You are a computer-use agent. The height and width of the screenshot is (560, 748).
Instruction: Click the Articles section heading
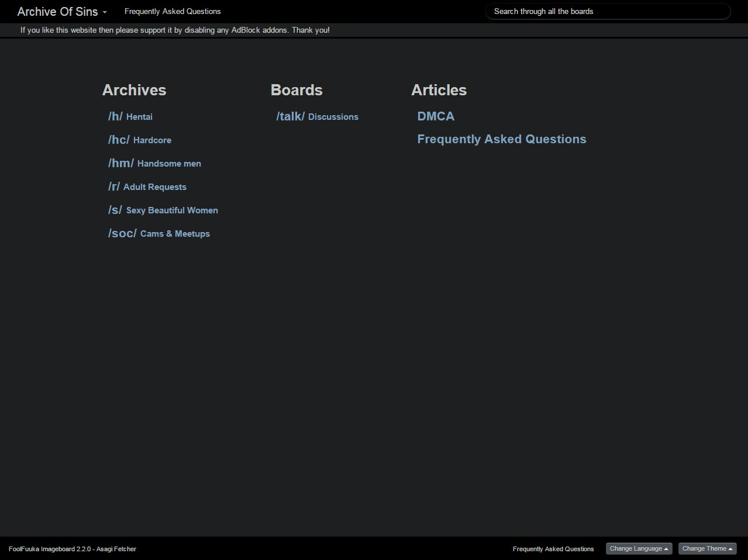[439, 90]
